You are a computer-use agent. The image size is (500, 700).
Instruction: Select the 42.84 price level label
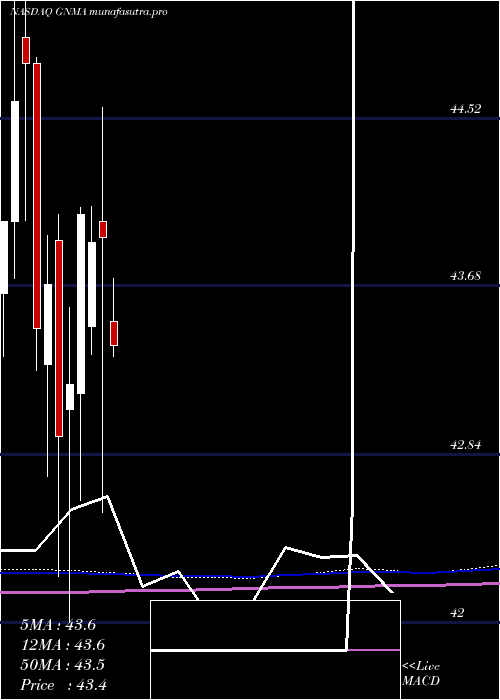(465, 445)
